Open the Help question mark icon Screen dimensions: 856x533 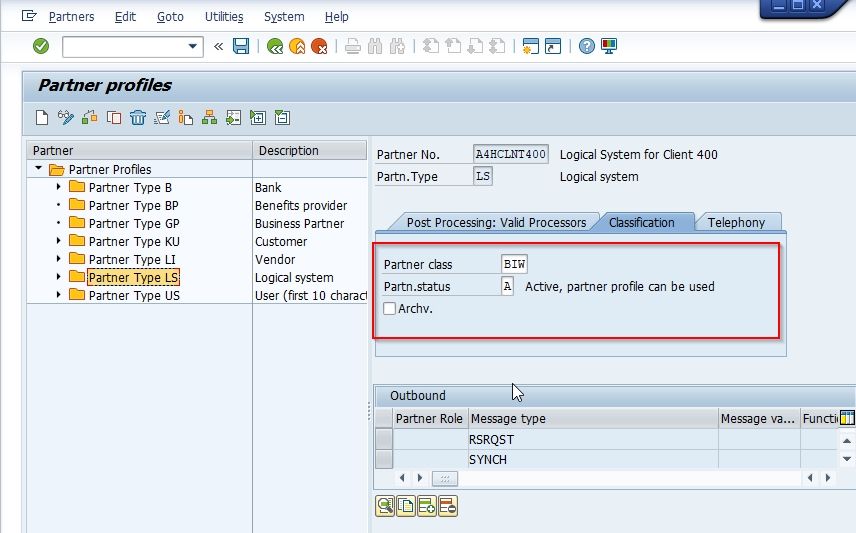[x=586, y=46]
